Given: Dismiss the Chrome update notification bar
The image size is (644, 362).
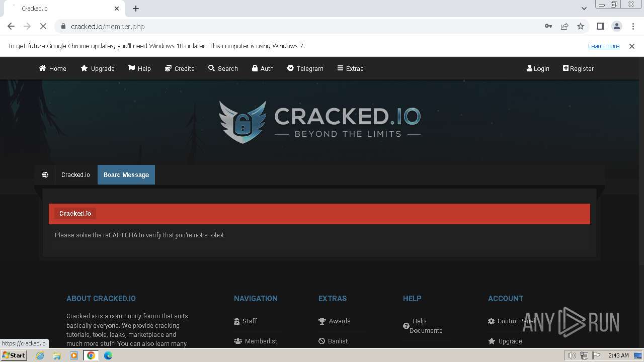Looking at the screenshot, I should click(x=632, y=46).
